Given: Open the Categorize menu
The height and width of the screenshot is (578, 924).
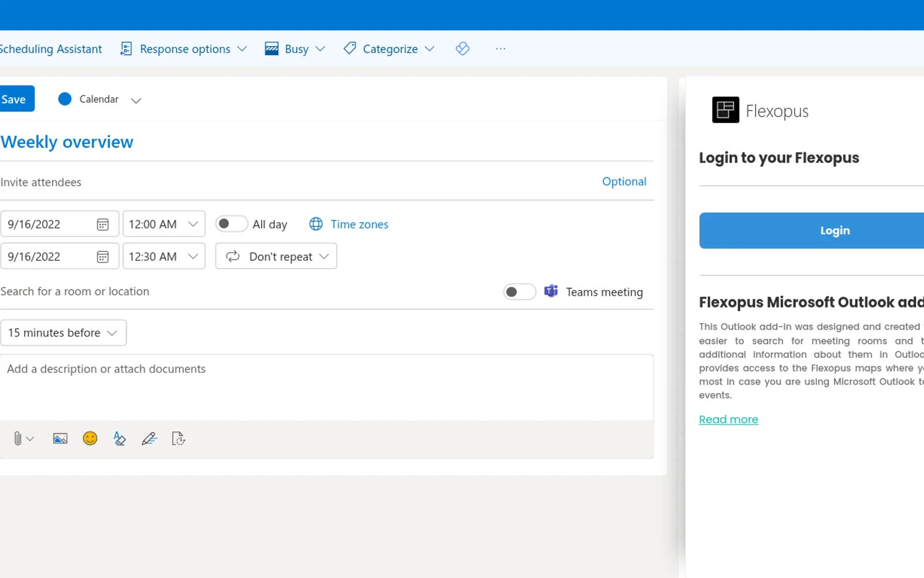Looking at the screenshot, I should coord(389,49).
